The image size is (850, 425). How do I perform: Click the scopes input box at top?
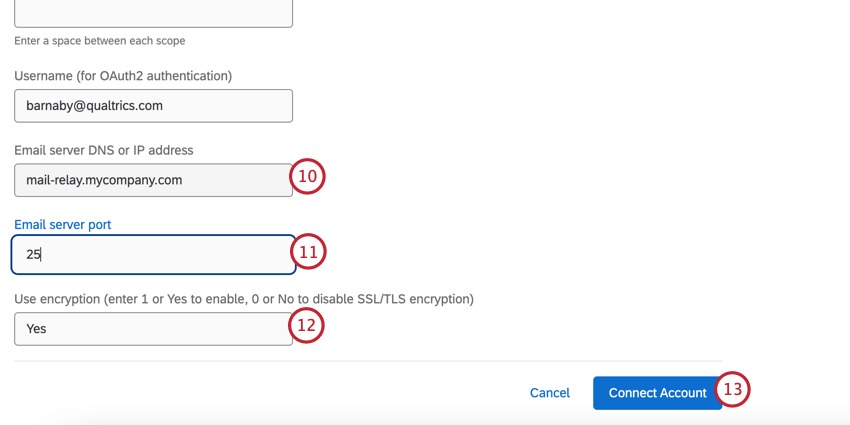(x=153, y=13)
